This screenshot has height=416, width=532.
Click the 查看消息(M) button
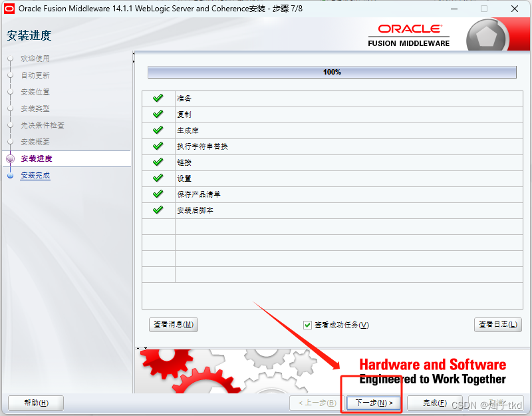tap(174, 325)
